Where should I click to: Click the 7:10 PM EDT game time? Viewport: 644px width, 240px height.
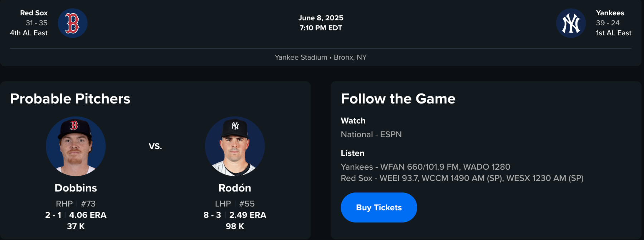click(x=321, y=28)
